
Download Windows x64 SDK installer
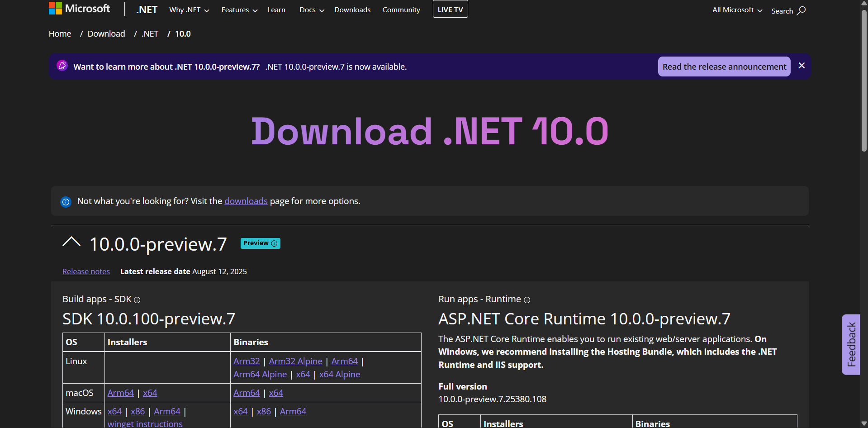point(114,411)
